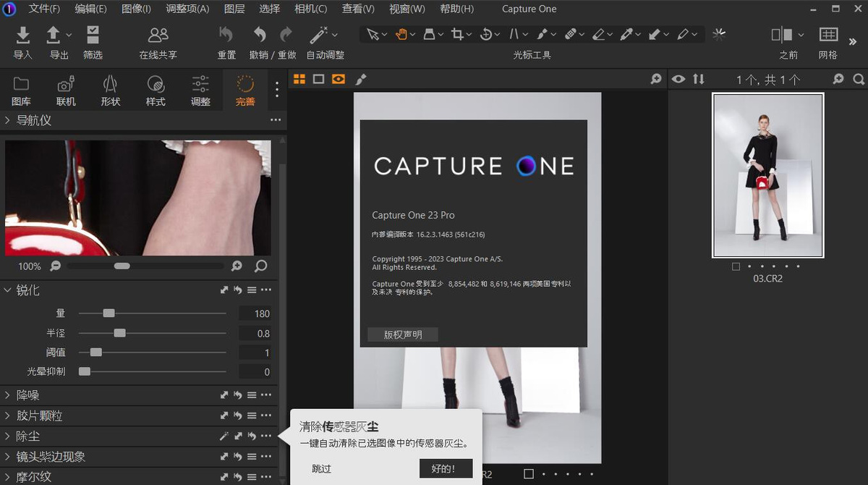The height and width of the screenshot is (485, 868).
Task: Click the Redo arrow icon
Action: click(x=286, y=34)
